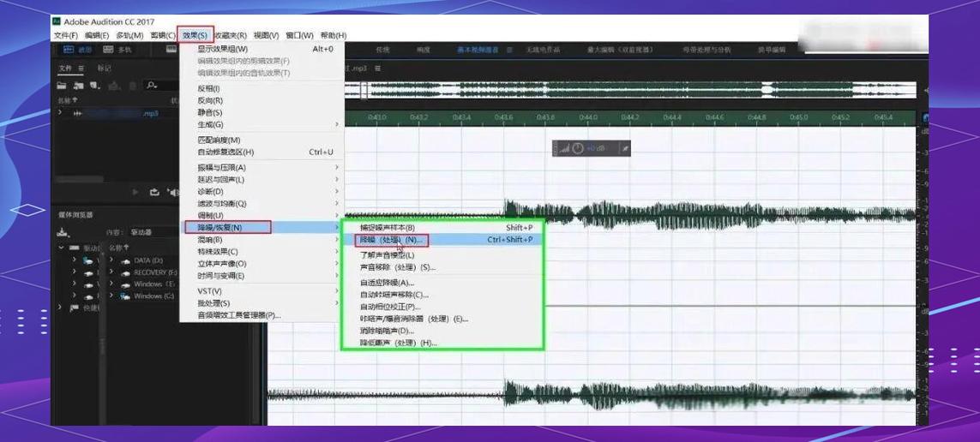
Task: Choose 捕捉噪声样本(B) submenu item
Action: (443, 228)
